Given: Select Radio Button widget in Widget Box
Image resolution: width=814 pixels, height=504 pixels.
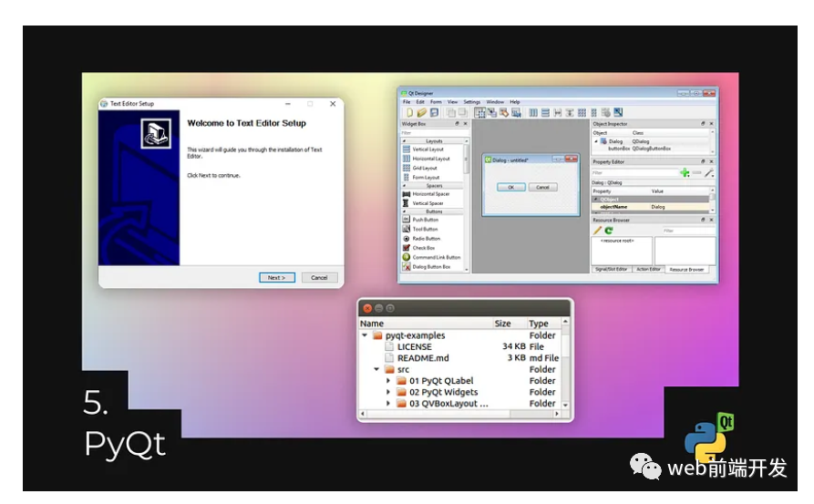Looking at the screenshot, I should pyautogui.click(x=421, y=238).
